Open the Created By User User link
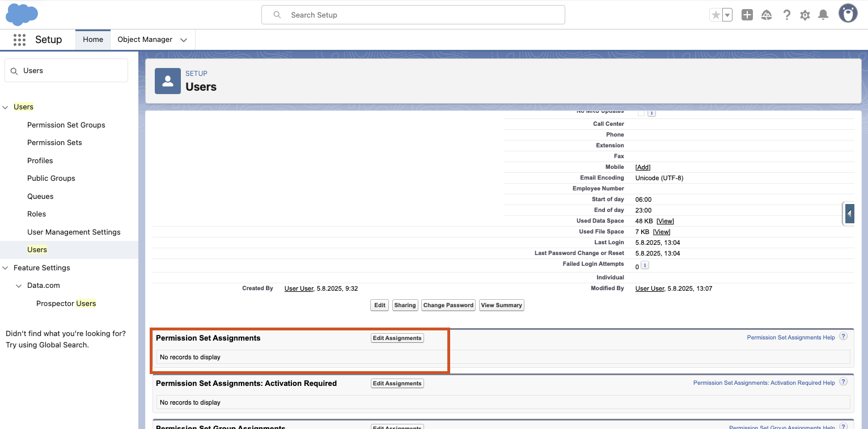 pyautogui.click(x=299, y=288)
